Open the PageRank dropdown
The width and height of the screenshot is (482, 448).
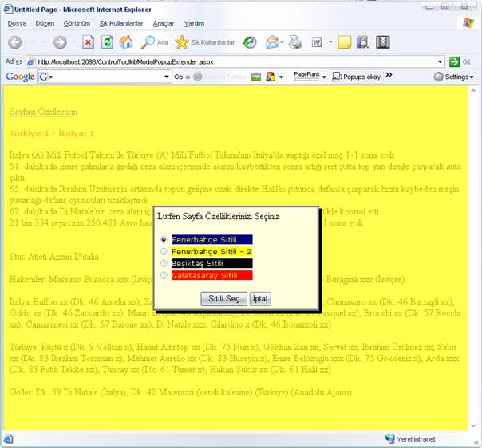tap(324, 77)
